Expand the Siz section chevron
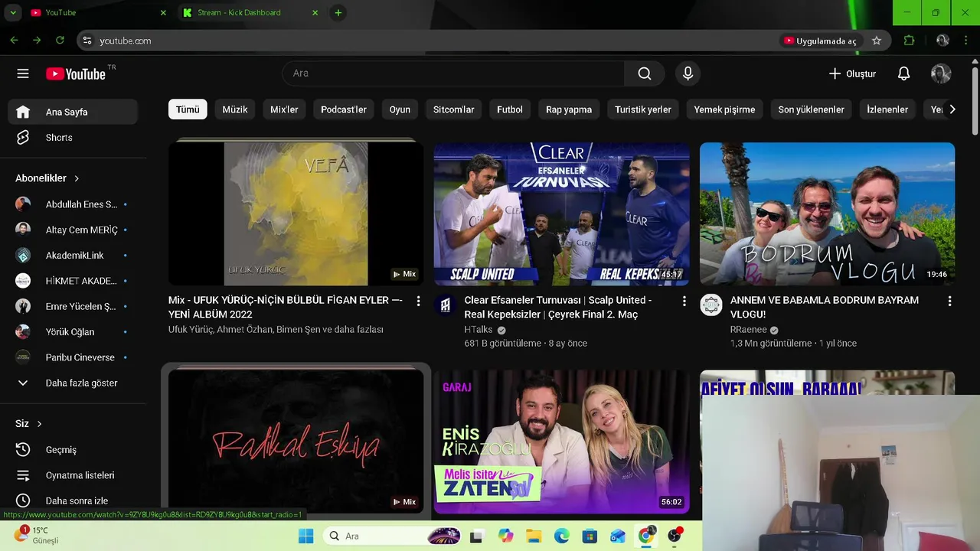The width and height of the screenshot is (980, 551). point(40,424)
